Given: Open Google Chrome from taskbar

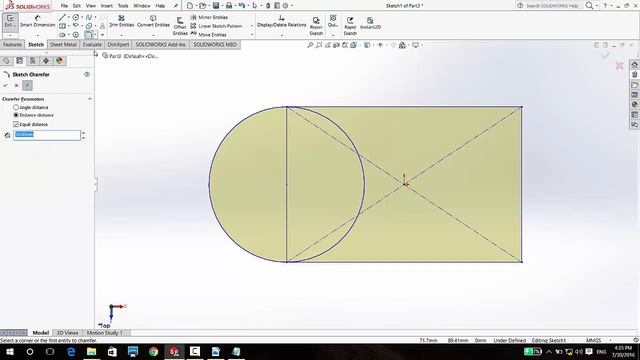Looking at the screenshot, I should (x=153, y=351).
